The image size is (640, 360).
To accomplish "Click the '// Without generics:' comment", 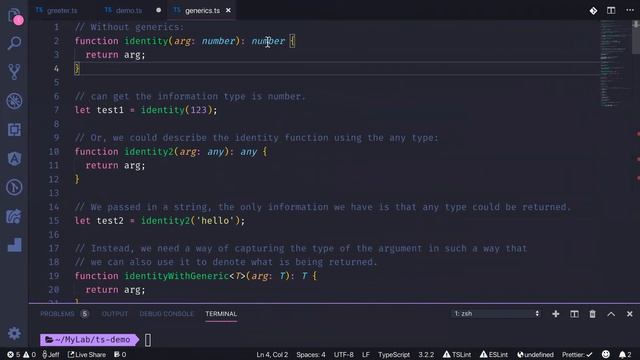I will coord(129,27).
